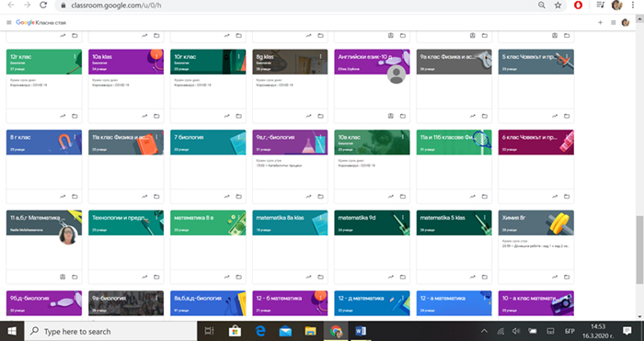Image resolution: width=644 pixels, height=341 pixels.
Task: Open three-dot menu on 8g klas card
Action: pyautogui.click(x=321, y=57)
